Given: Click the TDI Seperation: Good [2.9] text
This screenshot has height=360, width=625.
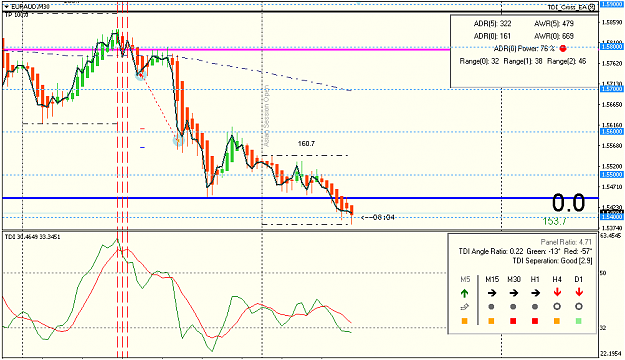Looking at the screenshot, I should [552, 261].
